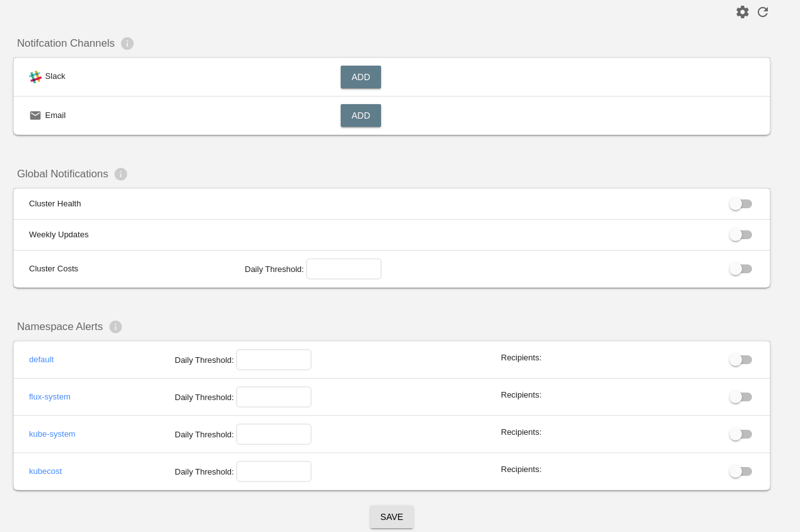The width and height of the screenshot is (800, 532).
Task: Toggle alerts for kubecost namespace
Action: (741, 471)
